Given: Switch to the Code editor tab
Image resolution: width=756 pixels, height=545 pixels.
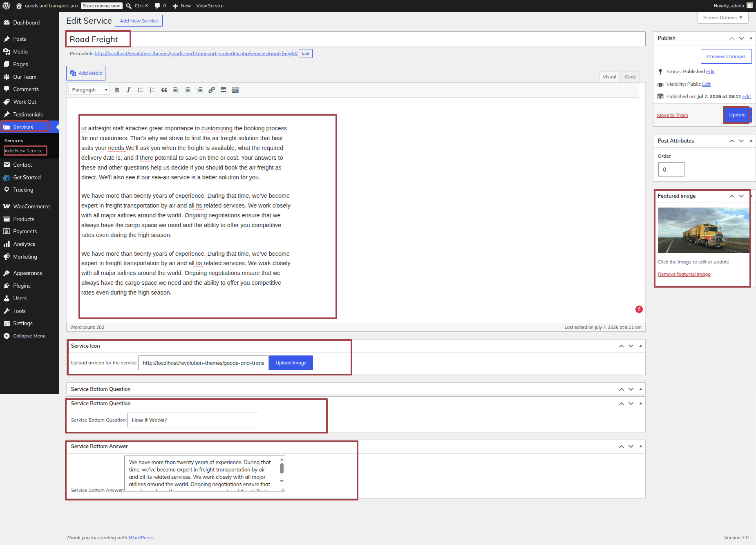Looking at the screenshot, I should click(631, 77).
